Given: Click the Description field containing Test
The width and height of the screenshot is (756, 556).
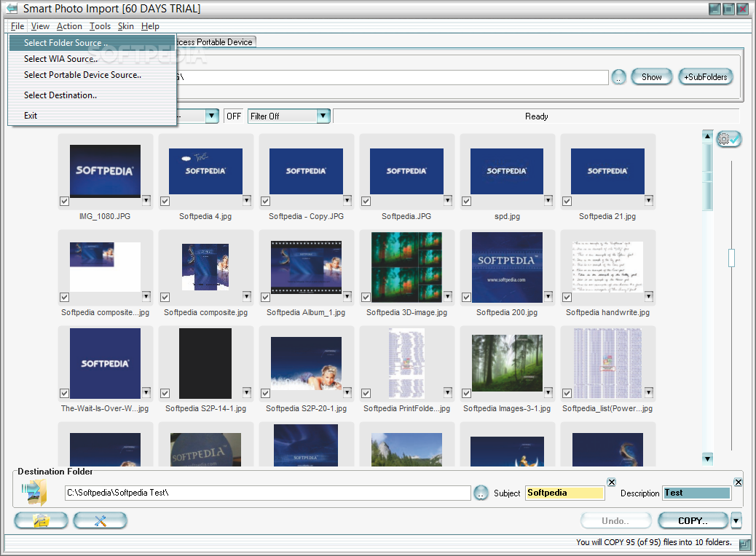Looking at the screenshot, I should pyautogui.click(x=697, y=493).
